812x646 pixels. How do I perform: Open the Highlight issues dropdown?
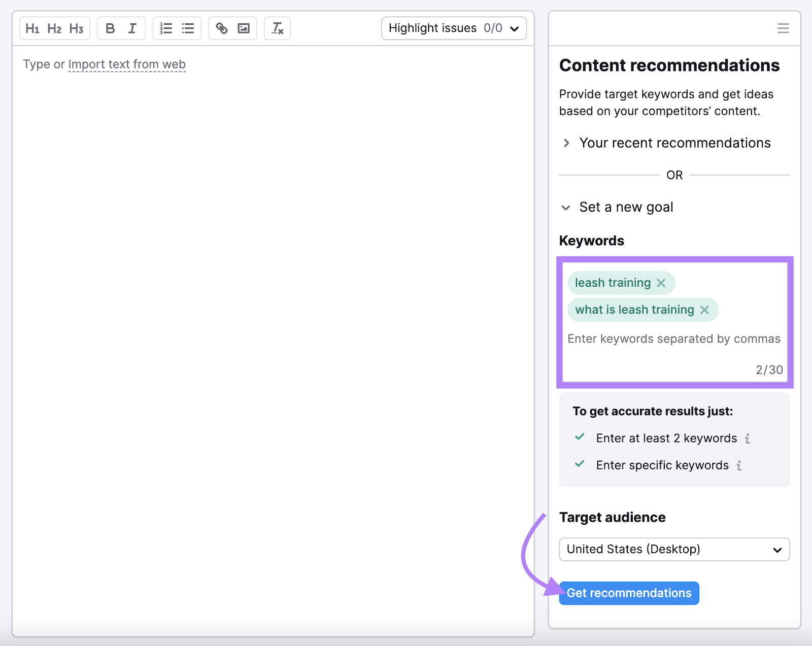454,28
